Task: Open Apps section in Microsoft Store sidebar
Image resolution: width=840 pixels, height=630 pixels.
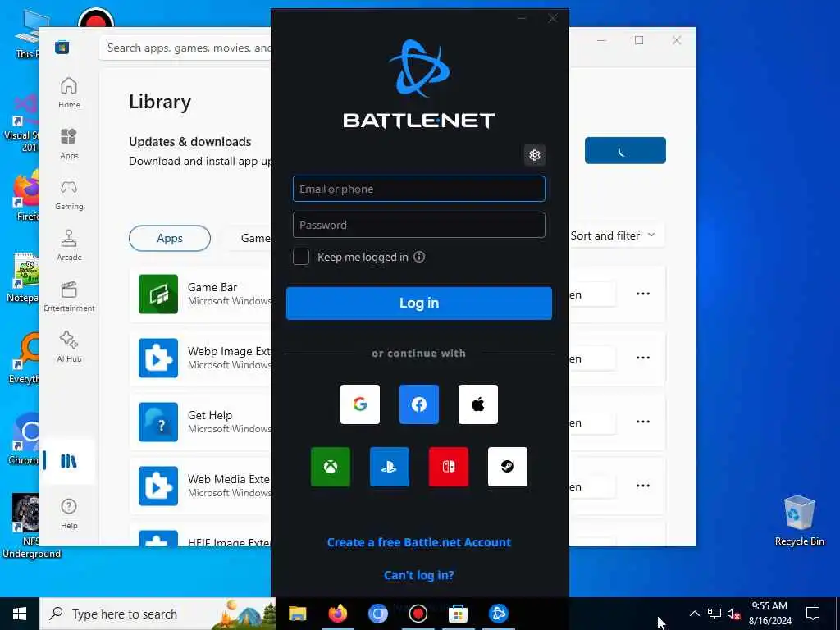Action: tap(69, 144)
